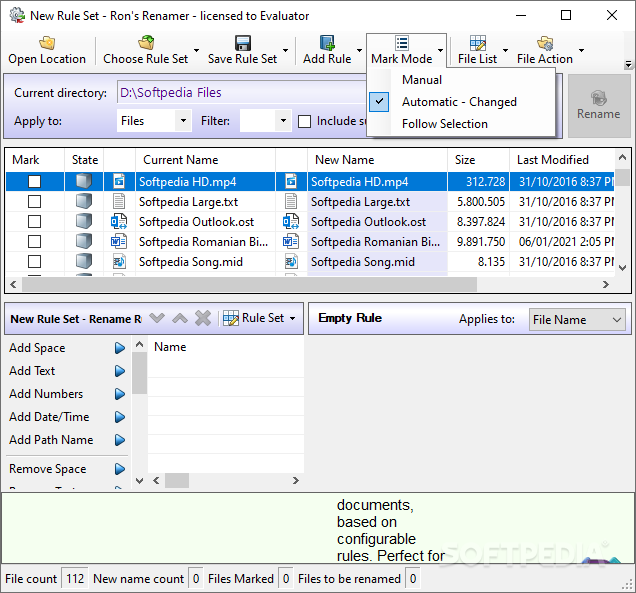Select the Softpedia Outlook.ost new name
This screenshot has height=593, width=636.
[x=368, y=222]
